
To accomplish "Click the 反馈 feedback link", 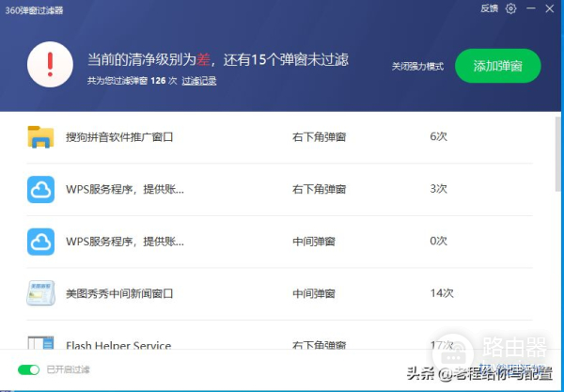I will (489, 8).
